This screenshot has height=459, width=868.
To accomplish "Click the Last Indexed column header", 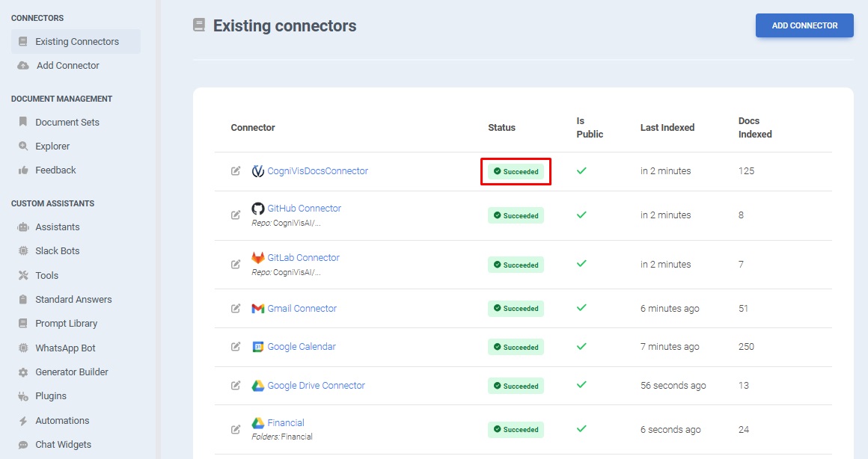I will (x=667, y=127).
